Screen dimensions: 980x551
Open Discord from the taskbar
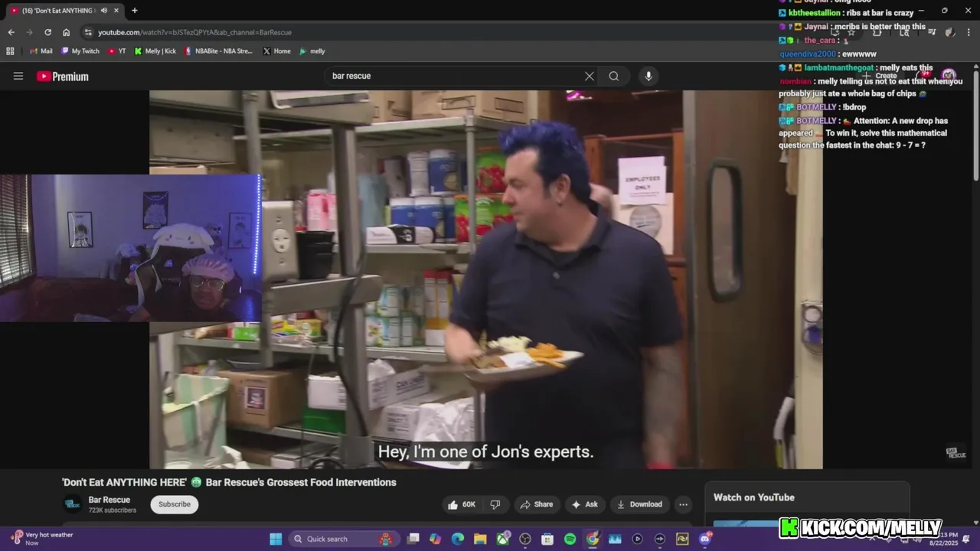[x=705, y=539]
